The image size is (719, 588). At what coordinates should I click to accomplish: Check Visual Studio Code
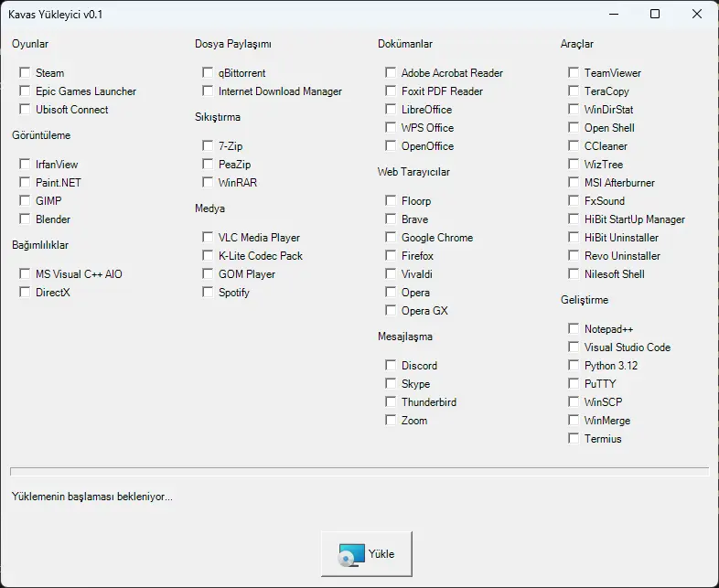click(574, 347)
